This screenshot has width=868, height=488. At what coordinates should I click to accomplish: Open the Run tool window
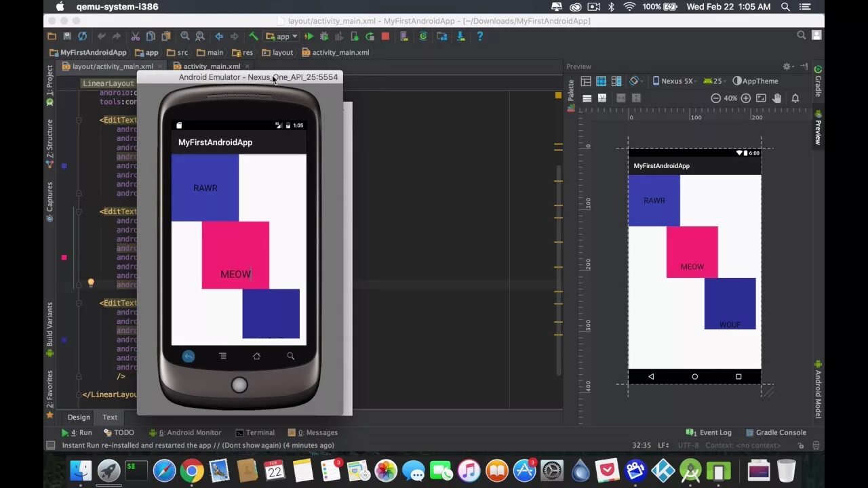pos(77,432)
